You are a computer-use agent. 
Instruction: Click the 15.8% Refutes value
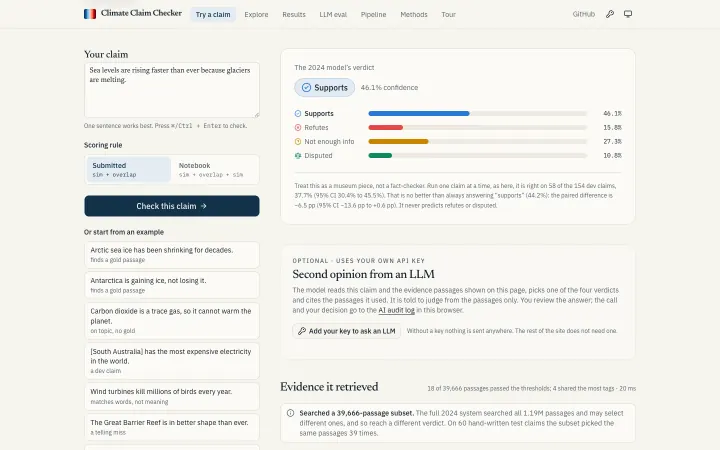pos(612,128)
